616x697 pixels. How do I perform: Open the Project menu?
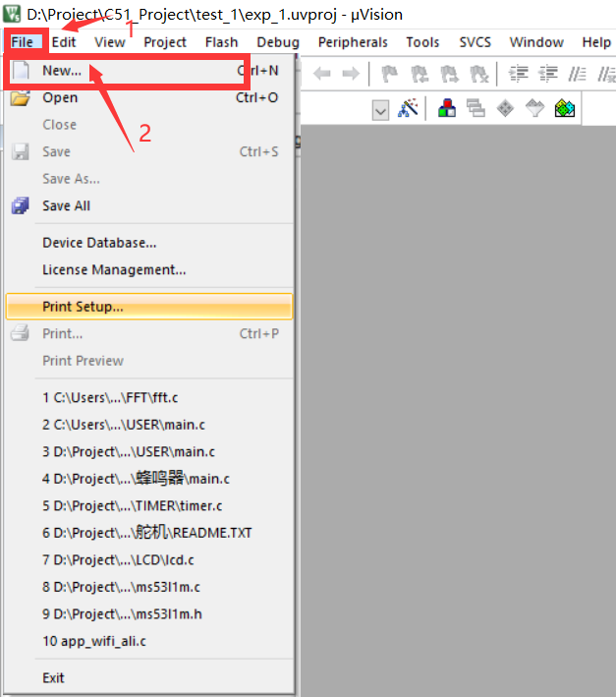tap(165, 42)
